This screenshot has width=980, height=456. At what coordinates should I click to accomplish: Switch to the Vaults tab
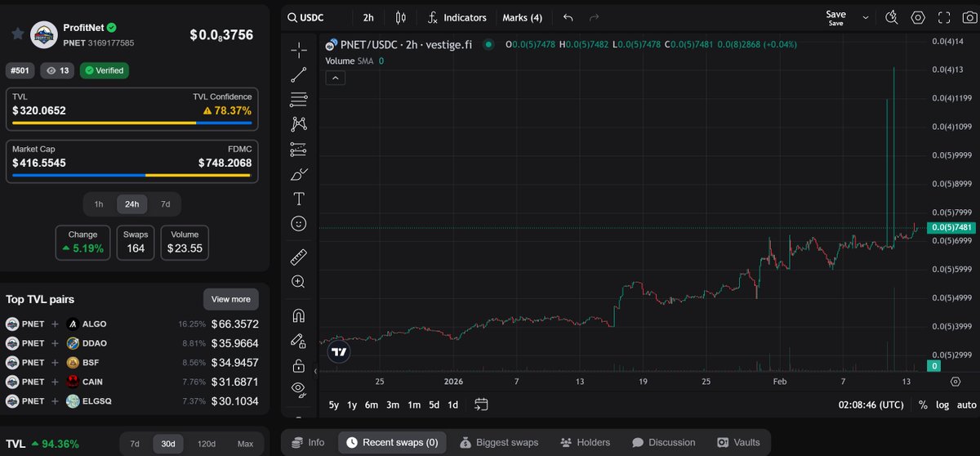click(738, 442)
